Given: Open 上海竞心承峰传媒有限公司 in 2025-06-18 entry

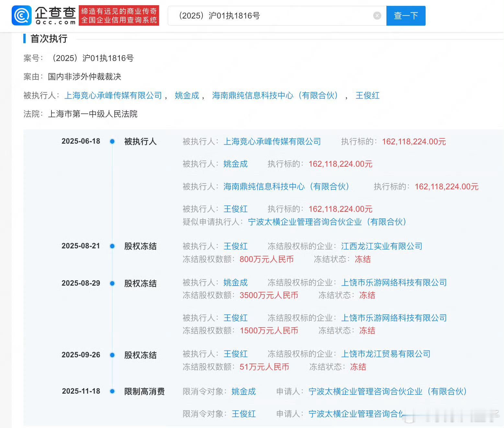Looking at the screenshot, I should pyautogui.click(x=272, y=141).
